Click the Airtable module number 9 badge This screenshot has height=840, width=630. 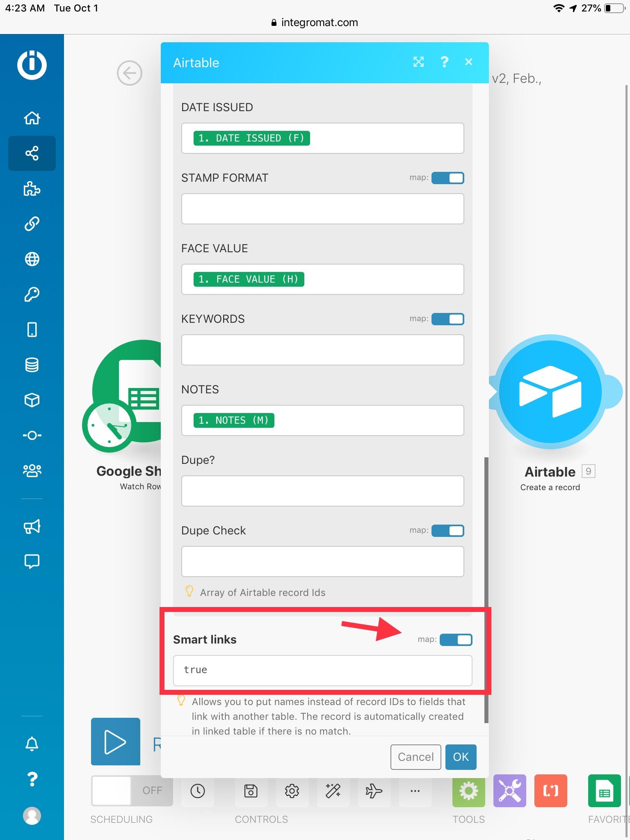click(589, 471)
